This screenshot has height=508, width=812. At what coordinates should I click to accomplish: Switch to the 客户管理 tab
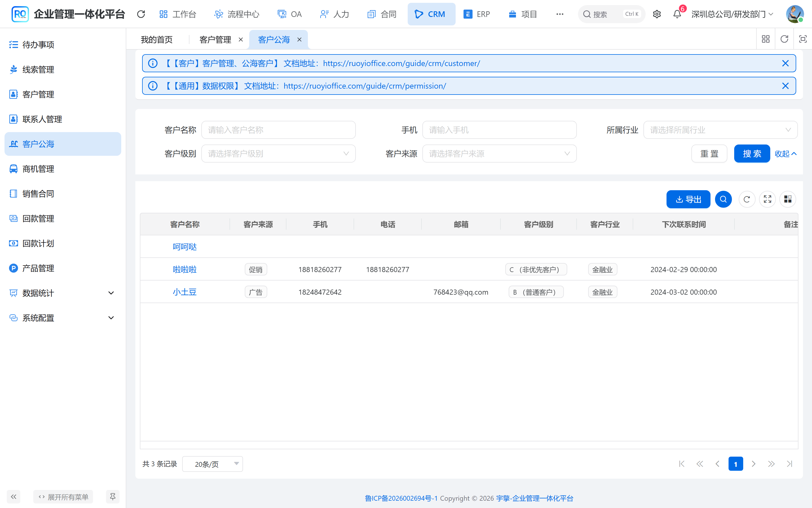tap(215, 40)
